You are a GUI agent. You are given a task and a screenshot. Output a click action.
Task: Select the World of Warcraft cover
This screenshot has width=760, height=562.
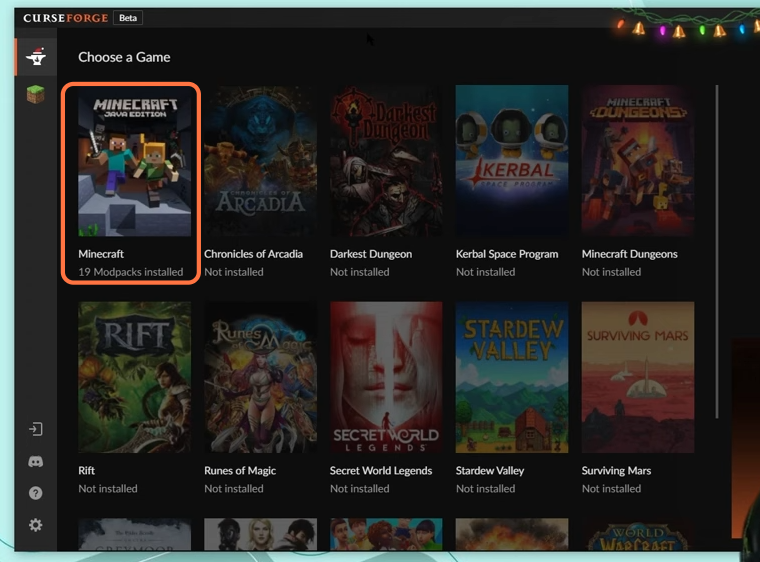(638, 534)
